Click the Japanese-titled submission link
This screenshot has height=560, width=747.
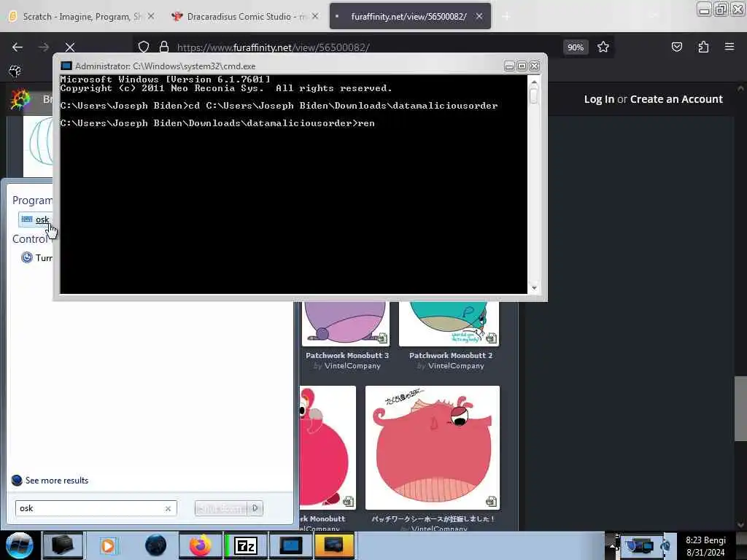(433, 518)
